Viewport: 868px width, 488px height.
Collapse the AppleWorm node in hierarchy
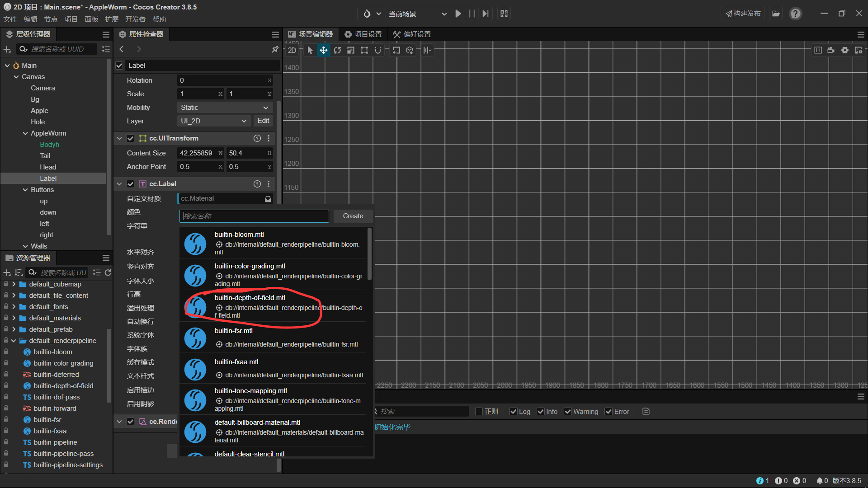point(25,133)
